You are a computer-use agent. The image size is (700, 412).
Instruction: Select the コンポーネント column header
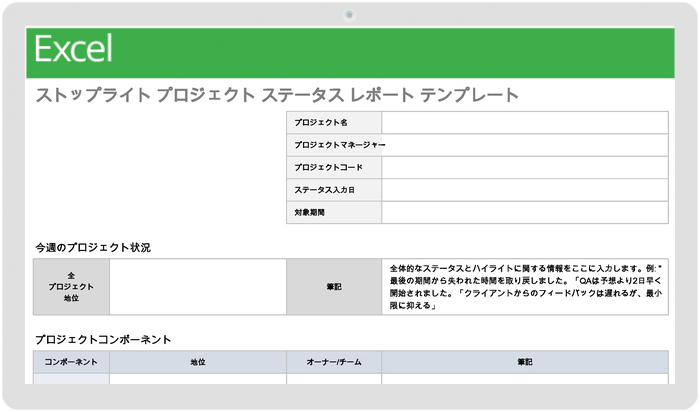point(71,362)
